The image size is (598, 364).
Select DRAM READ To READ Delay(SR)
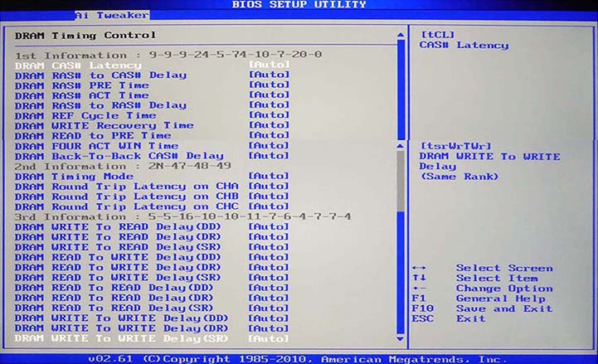tap(152, 308)
